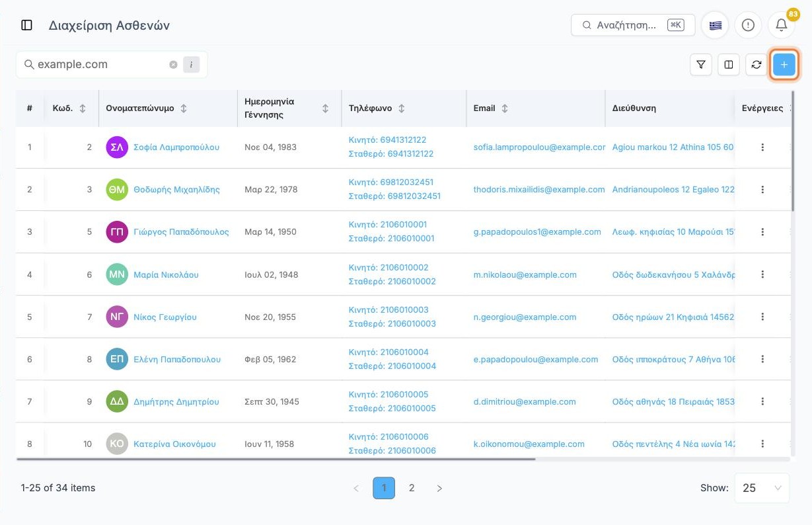The width and height of the screenshot is (812, 525).
Task: Click address Andrianoupoleos 12 Egaleo
Action: [x=673, y=190]
